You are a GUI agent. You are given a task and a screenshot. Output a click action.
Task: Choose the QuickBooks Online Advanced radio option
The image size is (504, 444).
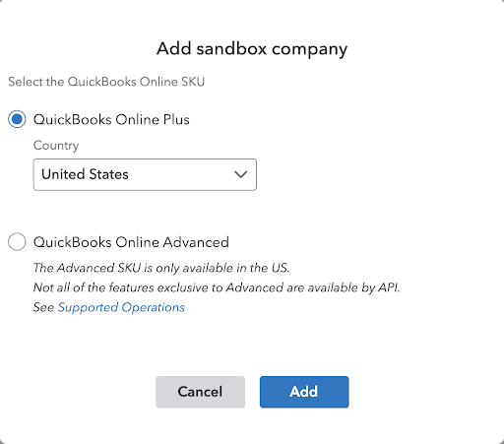(x=17, y=242)
